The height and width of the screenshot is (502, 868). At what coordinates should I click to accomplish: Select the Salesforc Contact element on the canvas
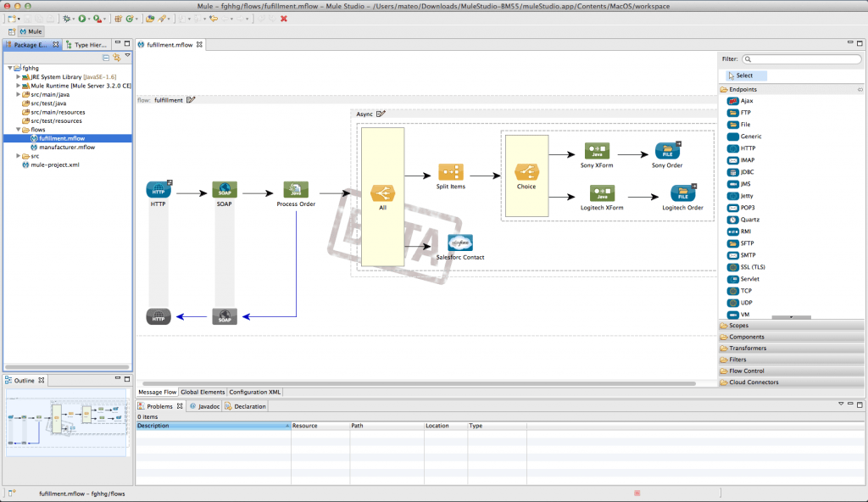[x=460, y=243]
